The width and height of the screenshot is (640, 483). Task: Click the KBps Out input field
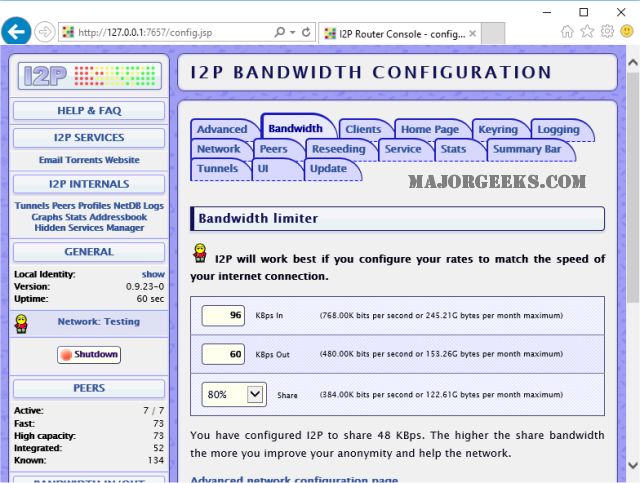[223, 354]
